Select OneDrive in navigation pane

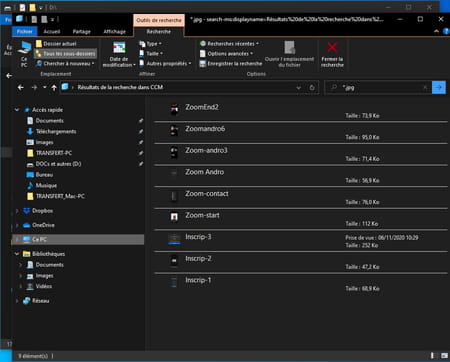[43, 225]
